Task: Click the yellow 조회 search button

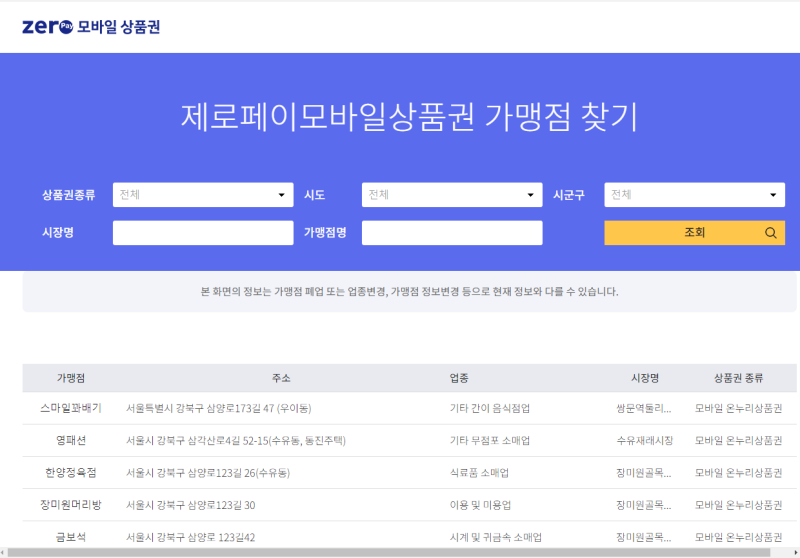Action: point(694,233)
